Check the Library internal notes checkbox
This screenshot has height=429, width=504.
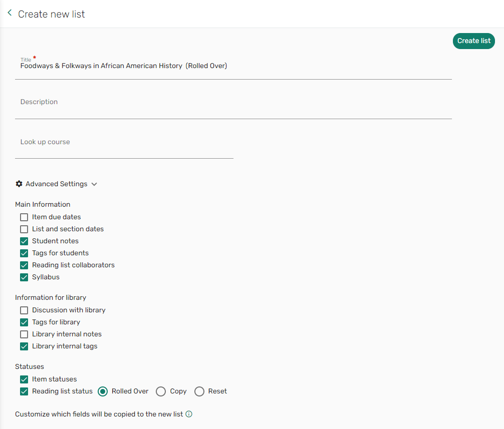(x=24, y=334)
